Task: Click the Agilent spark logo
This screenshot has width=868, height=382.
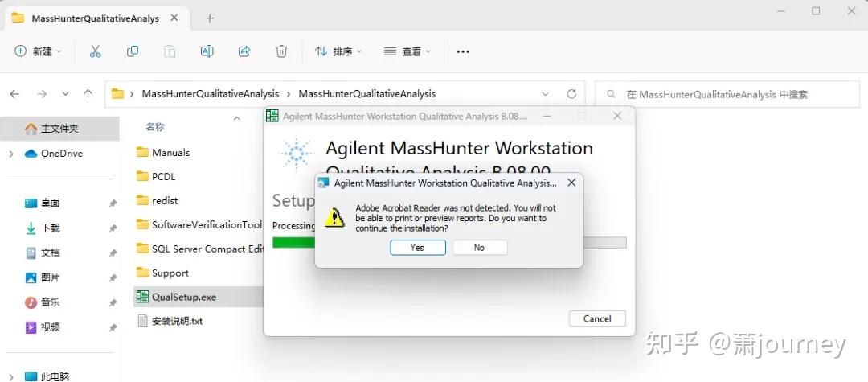Action: click(297, 154)
